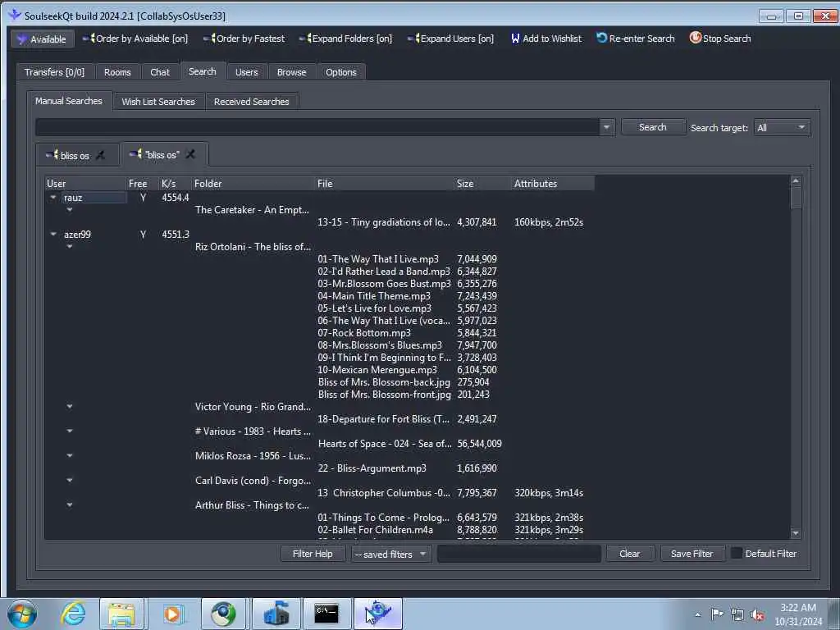Open Windows Explorer folder taskbar icon
This screenshot has width=840, height=630.
click(122, 614)
